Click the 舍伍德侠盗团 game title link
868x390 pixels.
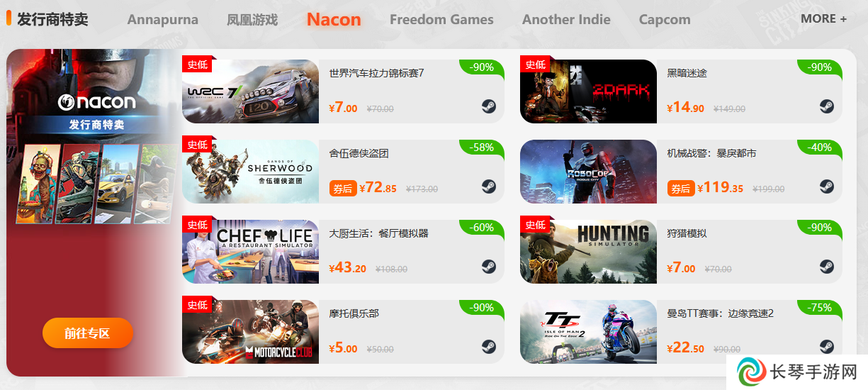tap(359, 153)
